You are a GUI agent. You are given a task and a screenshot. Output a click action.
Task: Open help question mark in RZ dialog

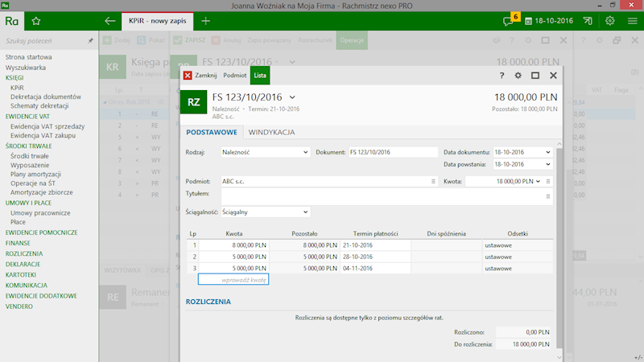pyautogui.click(x=502, y=75)
